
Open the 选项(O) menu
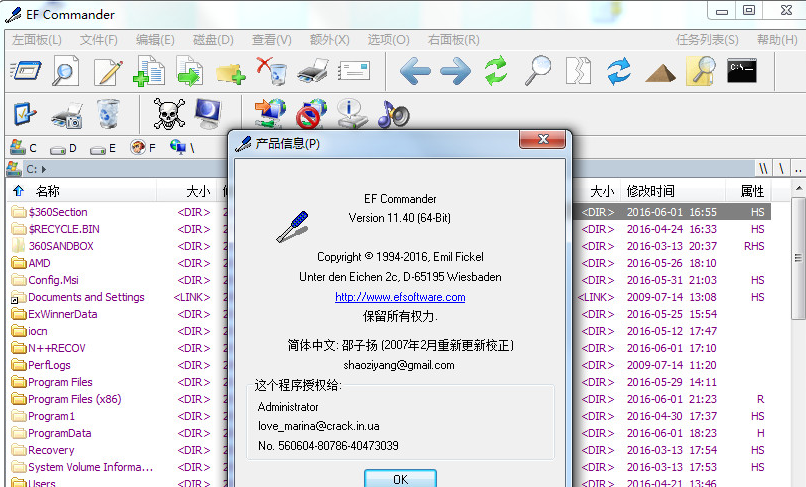point(388,40)
